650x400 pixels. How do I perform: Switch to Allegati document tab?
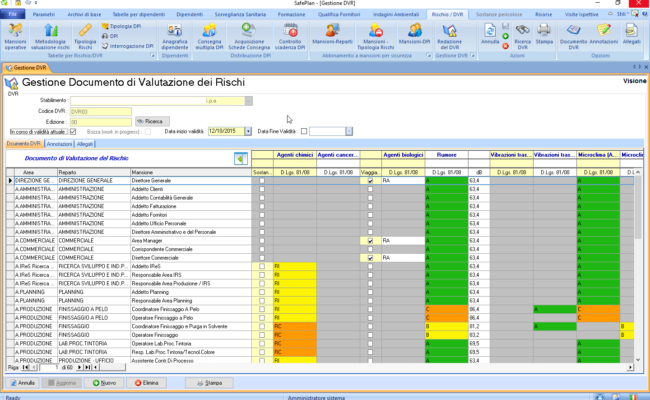click(85, 144)
